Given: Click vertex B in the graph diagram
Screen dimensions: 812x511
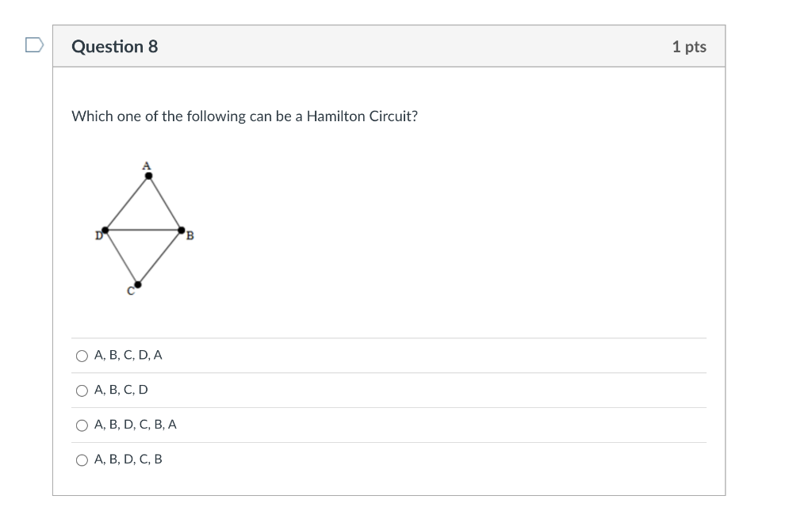Looking at the screenshot, I should coord(180,230).
